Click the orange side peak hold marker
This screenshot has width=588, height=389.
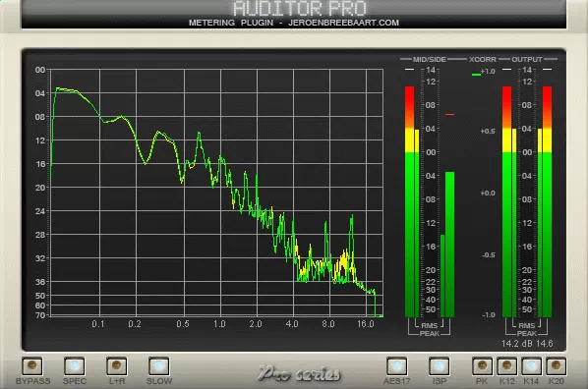[449, 114]
